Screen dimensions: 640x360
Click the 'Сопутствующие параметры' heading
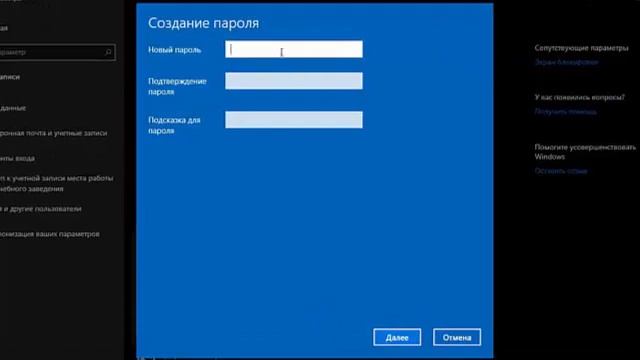pos(582,48)
